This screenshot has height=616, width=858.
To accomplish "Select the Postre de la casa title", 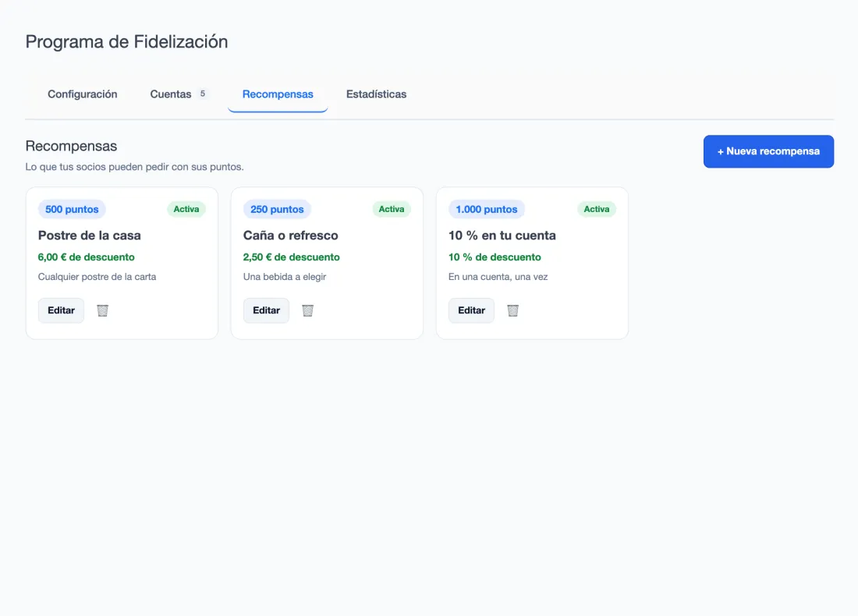I will [x=89, y=235].
